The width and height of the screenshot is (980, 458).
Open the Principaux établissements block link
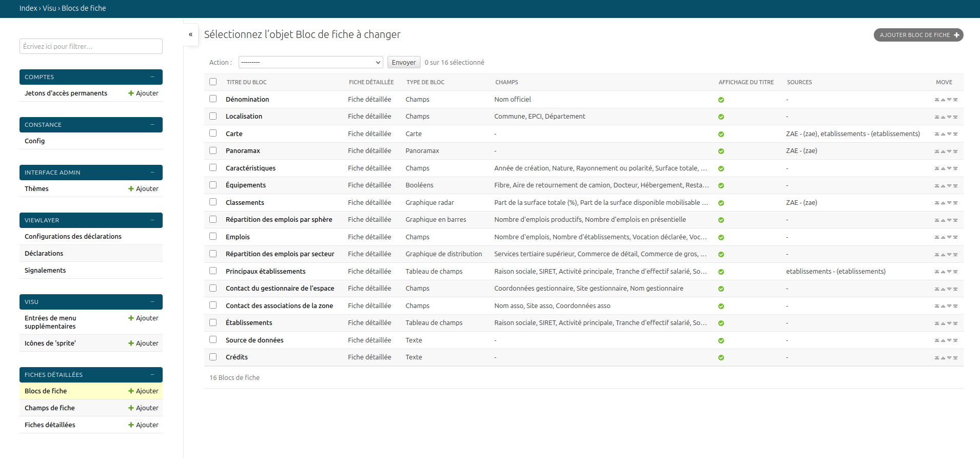265,272
